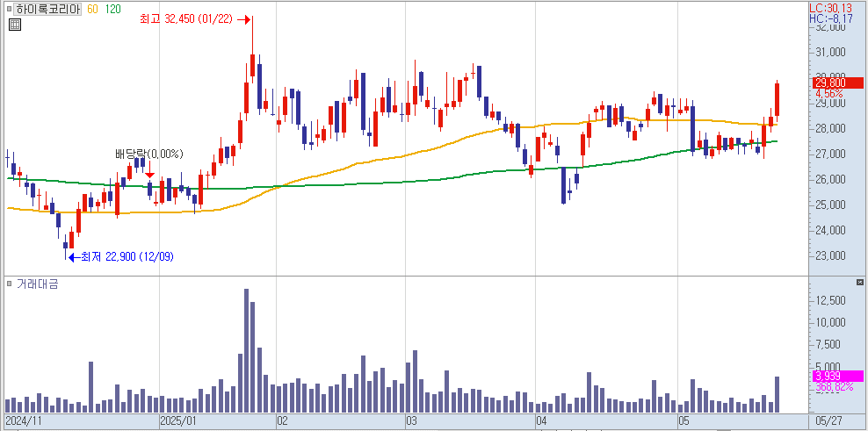This screenshot has height=431, width=868.
Task: Click the 23,000 price axis value
Action: pos(829,255)
